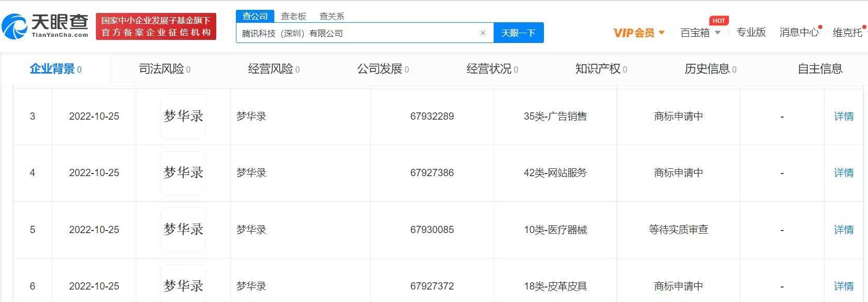
Task: Open the trademark image thumbnail in row 5
Action: pyautogui.click(x=183, y=229)
